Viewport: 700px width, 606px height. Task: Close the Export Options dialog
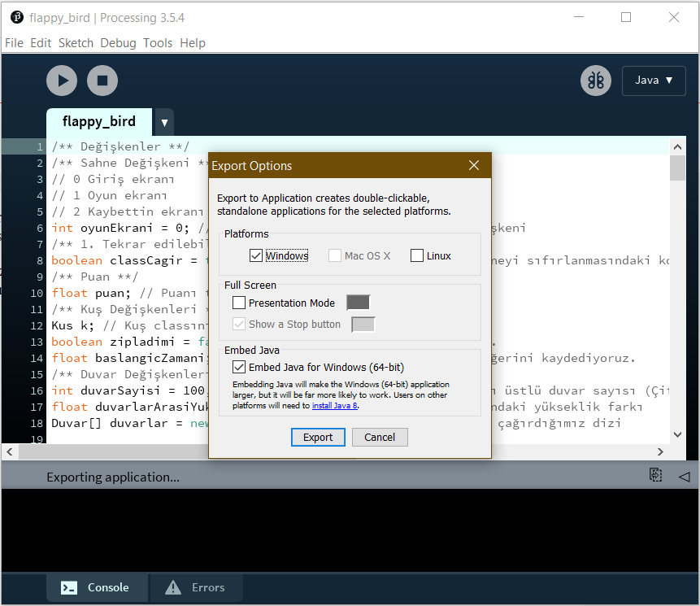tap(474, 165)
